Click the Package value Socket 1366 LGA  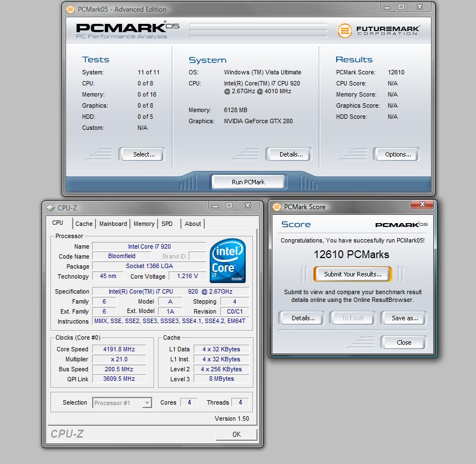pyautogui.click(x=149, y=266)
